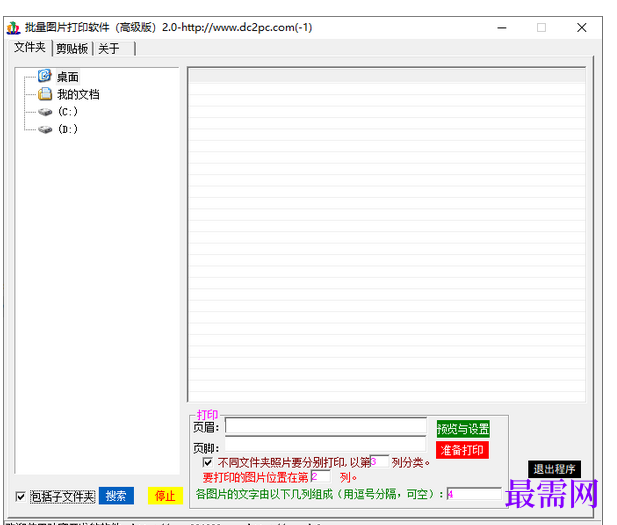Click the D: drive icon

click(45, 129)
